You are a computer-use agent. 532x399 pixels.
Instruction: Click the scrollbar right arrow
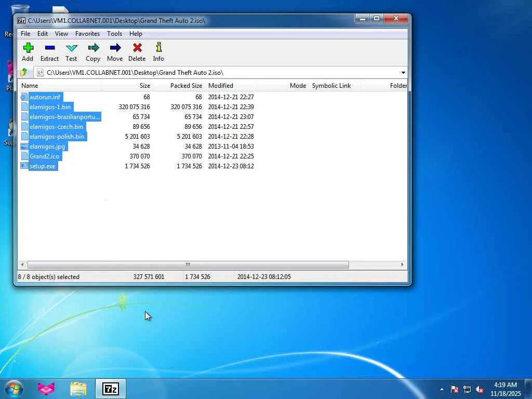point(403,264)
